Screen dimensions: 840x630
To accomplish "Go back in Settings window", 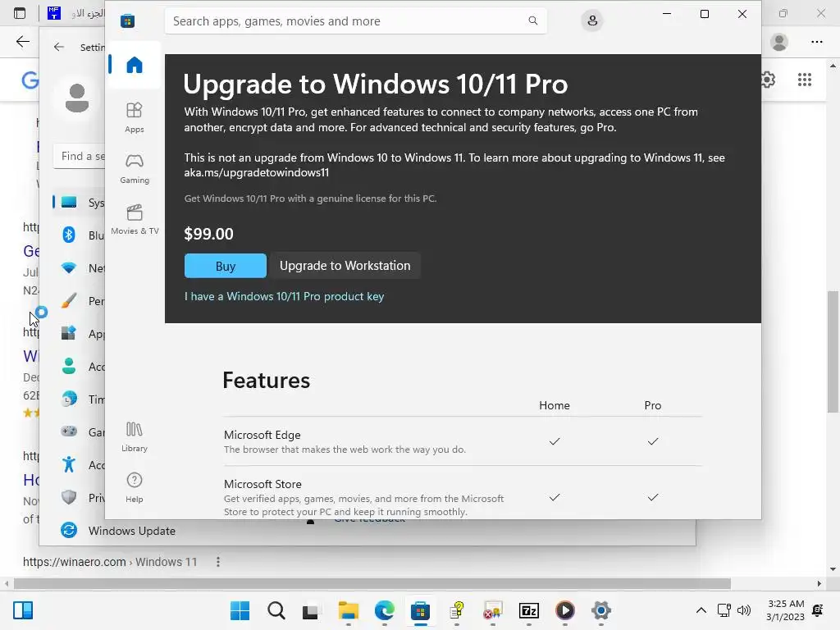I will point(59,47).
